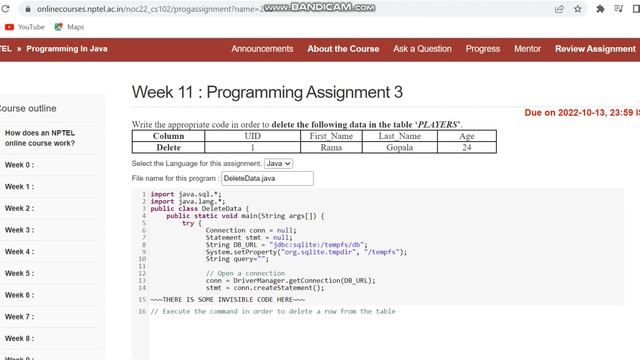Expand Week 2 in course outline

click(20, 209)
